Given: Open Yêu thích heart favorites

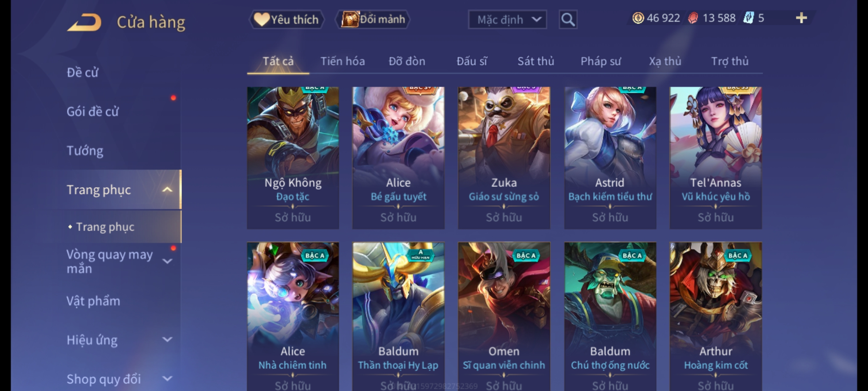Looking at the screenshot, I should tap(286, 19).
